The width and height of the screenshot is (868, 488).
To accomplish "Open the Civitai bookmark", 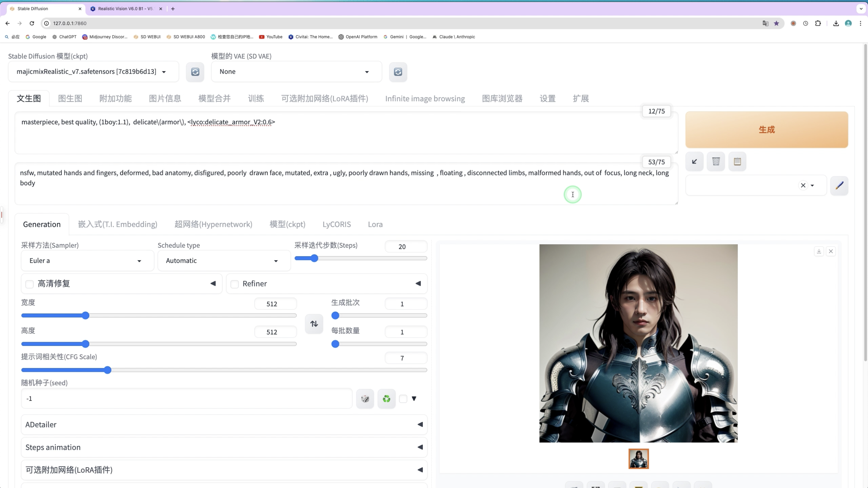I will click(310, 37).
